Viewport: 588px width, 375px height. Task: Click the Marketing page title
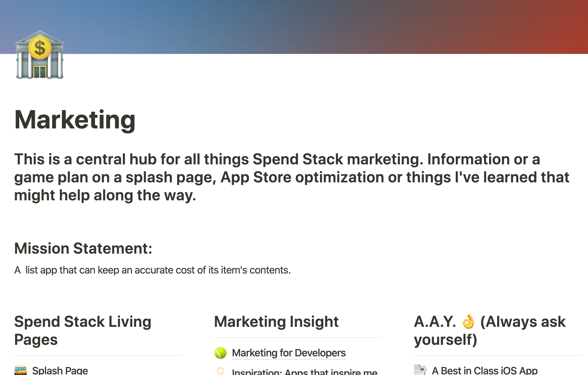(x=75, y=120)
